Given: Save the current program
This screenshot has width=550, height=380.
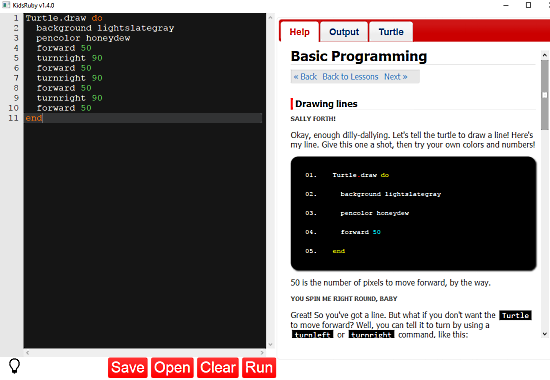Looking at the screenshot, I should [x=128, y=368].
